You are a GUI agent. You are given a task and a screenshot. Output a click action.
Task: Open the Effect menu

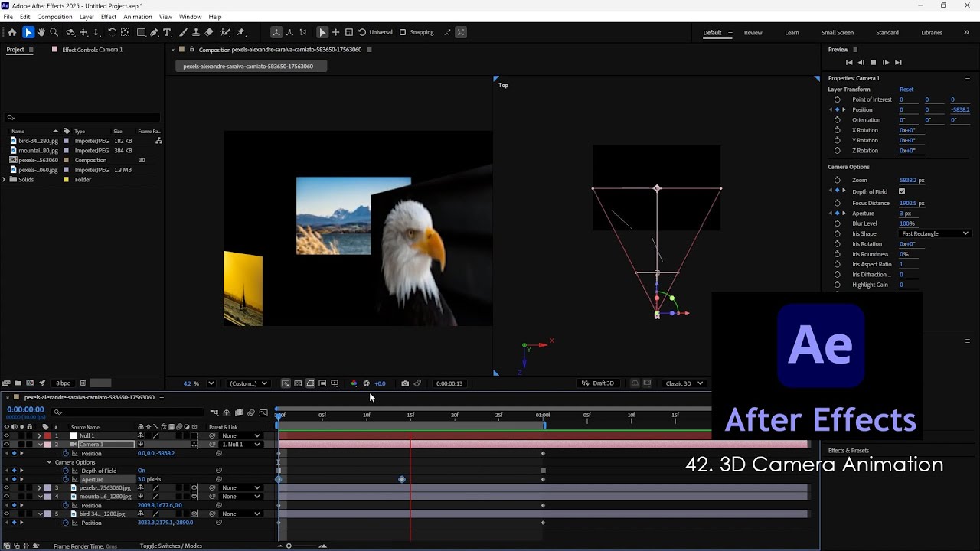point(109,17)
